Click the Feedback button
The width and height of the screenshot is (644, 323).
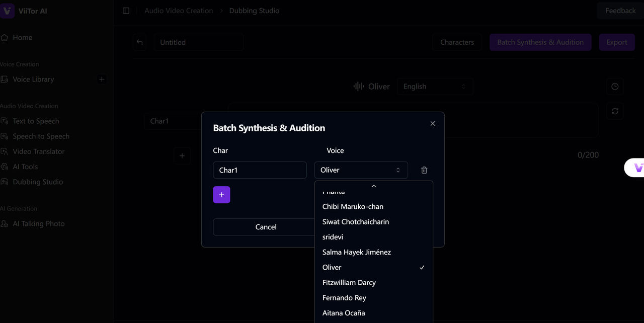[x=620, y=11]
